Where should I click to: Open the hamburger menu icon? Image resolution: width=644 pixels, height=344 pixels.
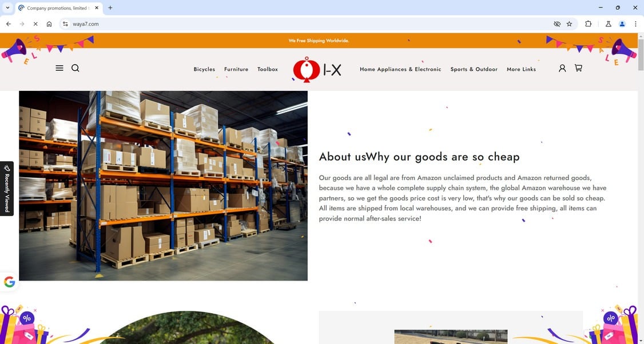point(59,68)
